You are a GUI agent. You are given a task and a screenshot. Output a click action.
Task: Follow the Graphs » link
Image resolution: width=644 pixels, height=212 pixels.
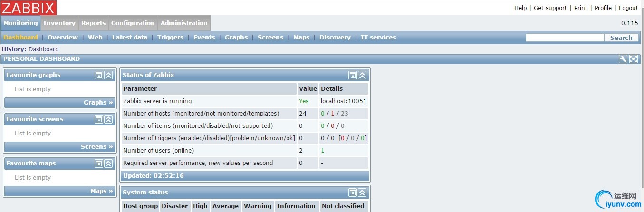98,102
